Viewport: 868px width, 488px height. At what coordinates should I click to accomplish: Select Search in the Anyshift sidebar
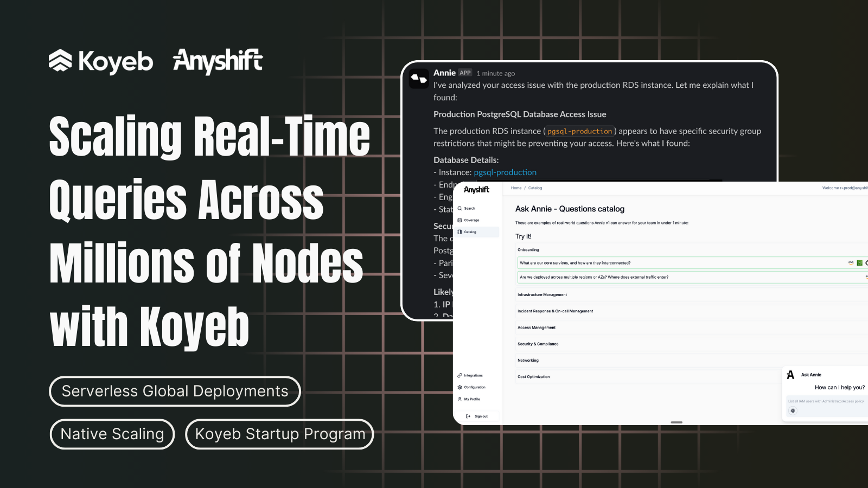(x=468, y=208)
